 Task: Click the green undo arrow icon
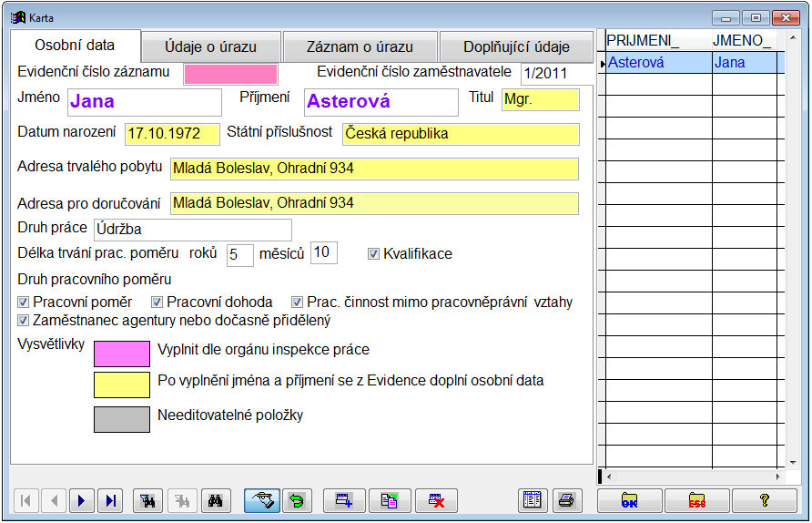pos(295,500)
